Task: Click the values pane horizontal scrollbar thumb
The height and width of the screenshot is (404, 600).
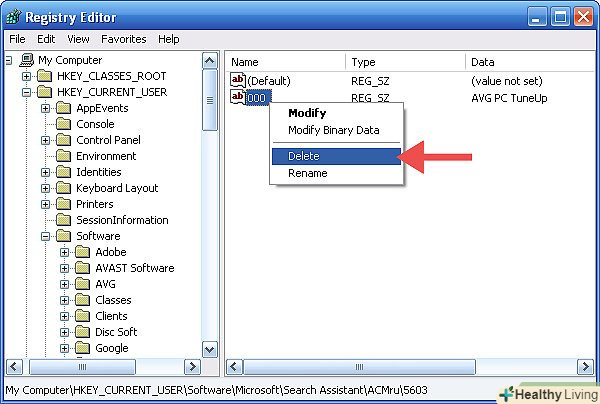Action: coord(360,367)
